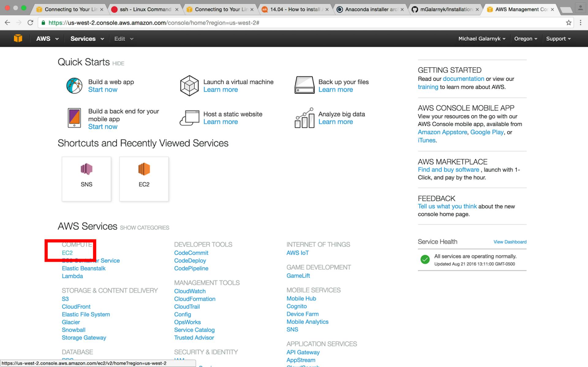Click the green Service Health checkmark icon
588x367 pixels.
(425, 259)
